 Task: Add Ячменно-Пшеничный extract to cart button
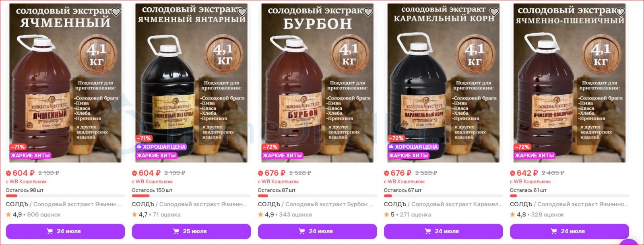569,231
